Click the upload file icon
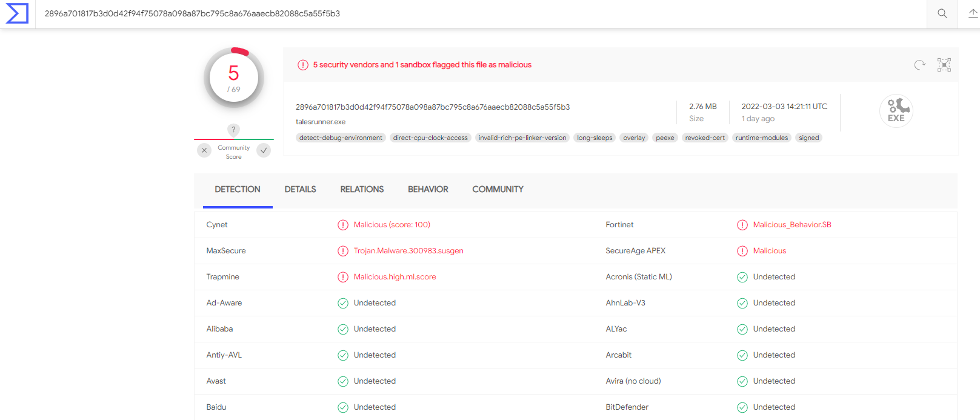This screenshot has height=420, width=980. point(973,13)
